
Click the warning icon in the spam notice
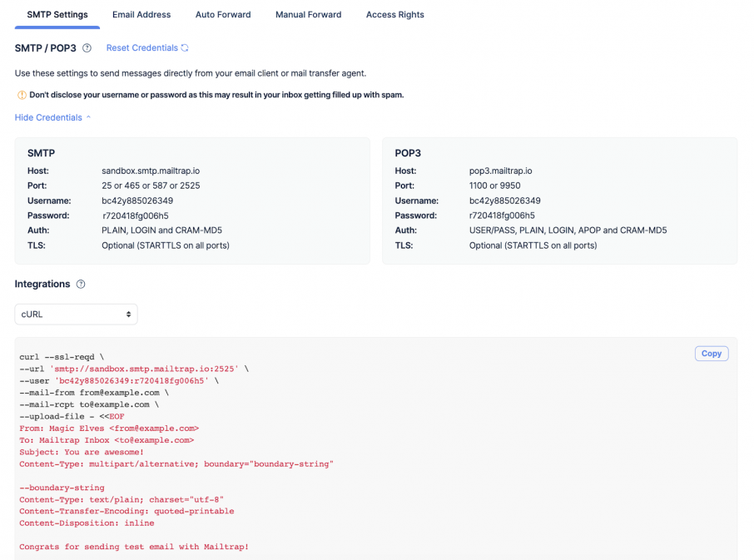coord(20,95)
